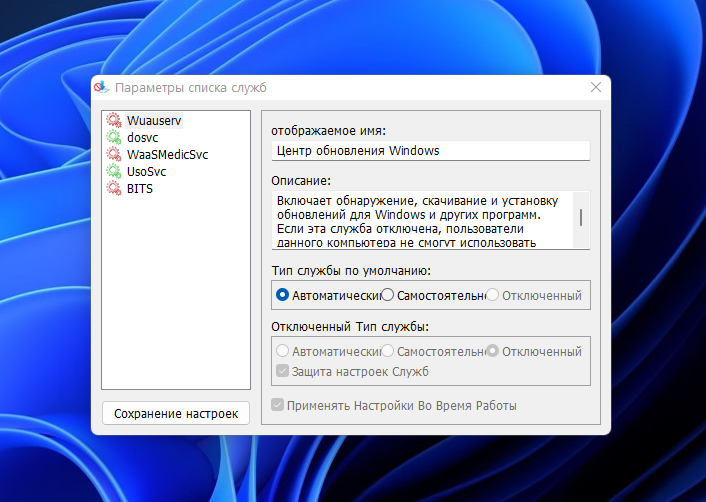Click the red gear icon beside WaaSMedicSvc
This screenshot has height=502, width=706.
[114, 154]
